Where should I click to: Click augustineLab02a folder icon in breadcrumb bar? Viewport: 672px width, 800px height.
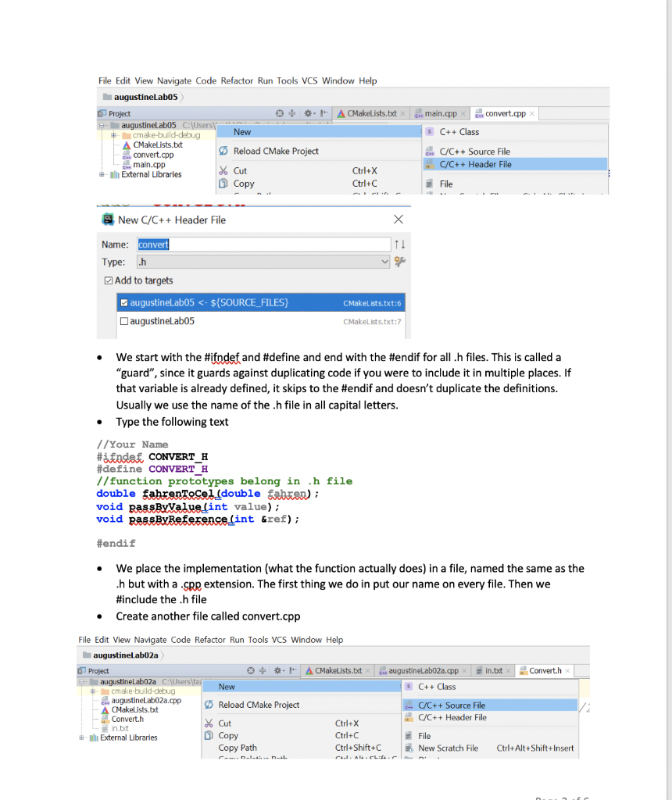[x=87, y=655]
